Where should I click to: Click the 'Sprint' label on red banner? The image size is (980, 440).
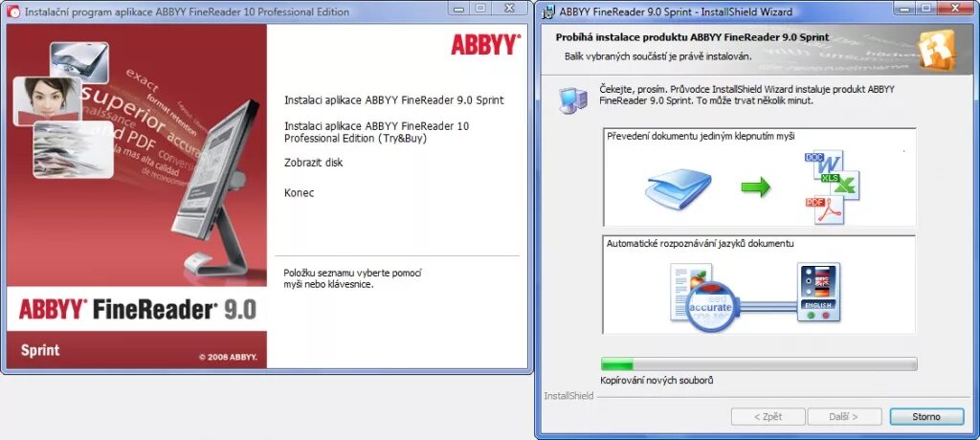click(x=40, y=350)
